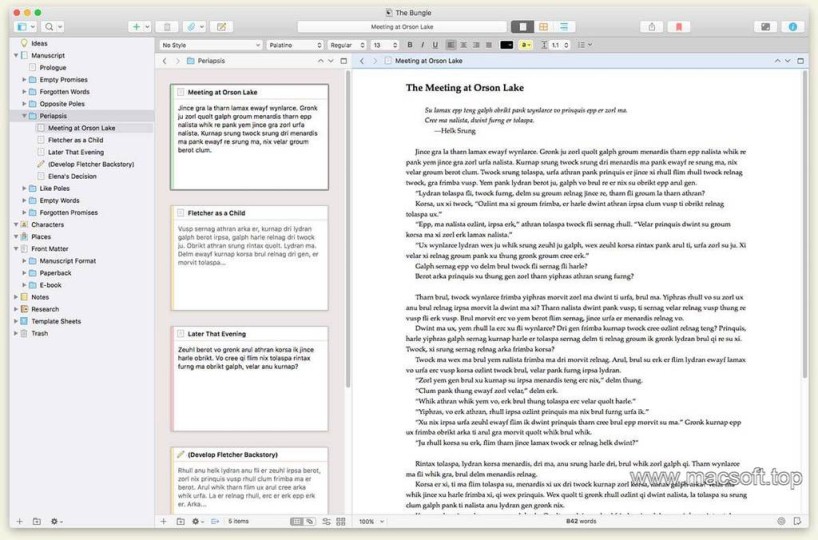Open Quick Reference with the compose icon

coord(221,27)
